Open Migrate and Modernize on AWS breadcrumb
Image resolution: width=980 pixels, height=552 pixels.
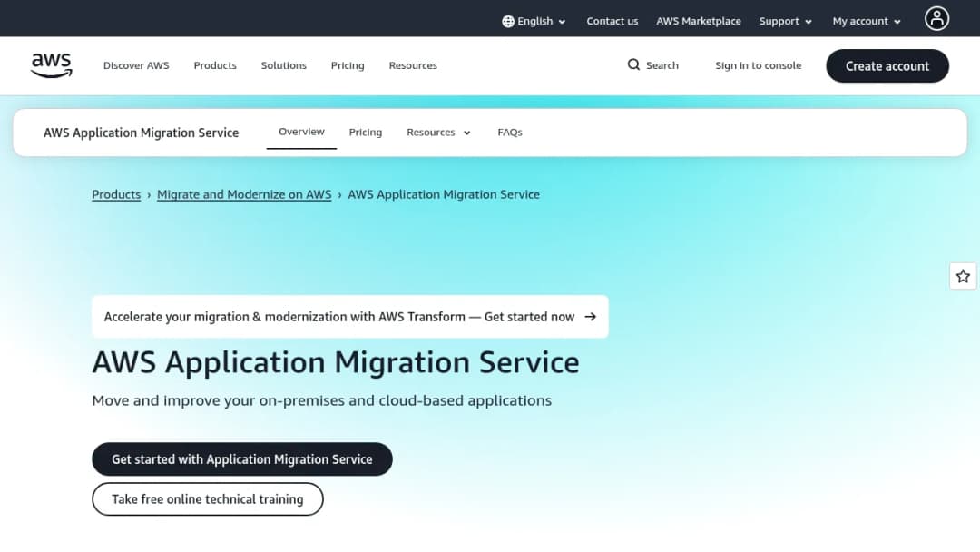[x=244, y=194]
